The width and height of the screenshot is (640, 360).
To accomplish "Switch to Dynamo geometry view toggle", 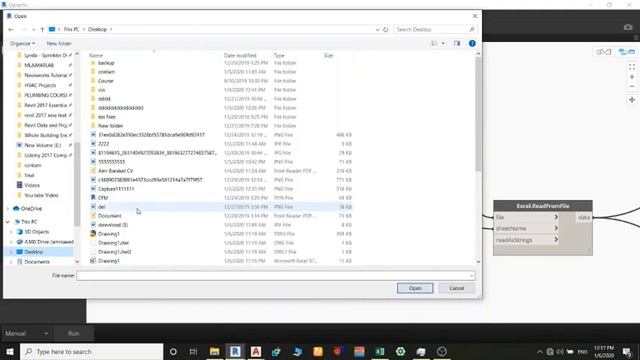I will tap(603, 52).
